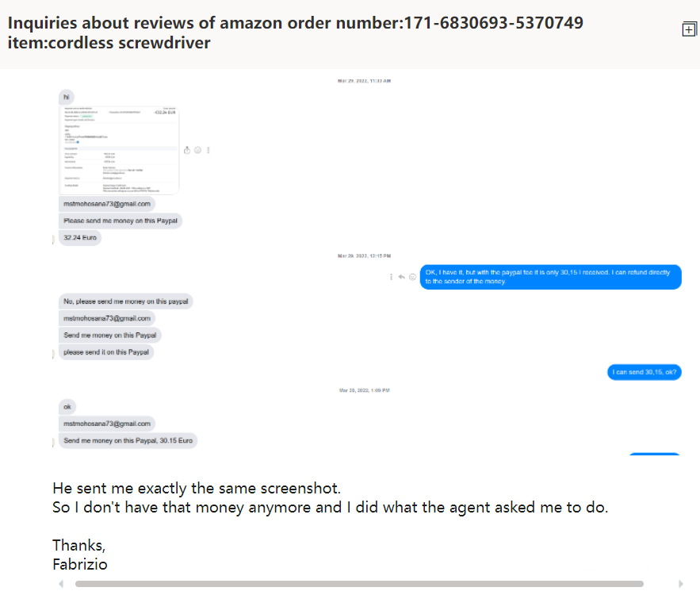Select the "No, please send me money" bubble

[127, 301]
